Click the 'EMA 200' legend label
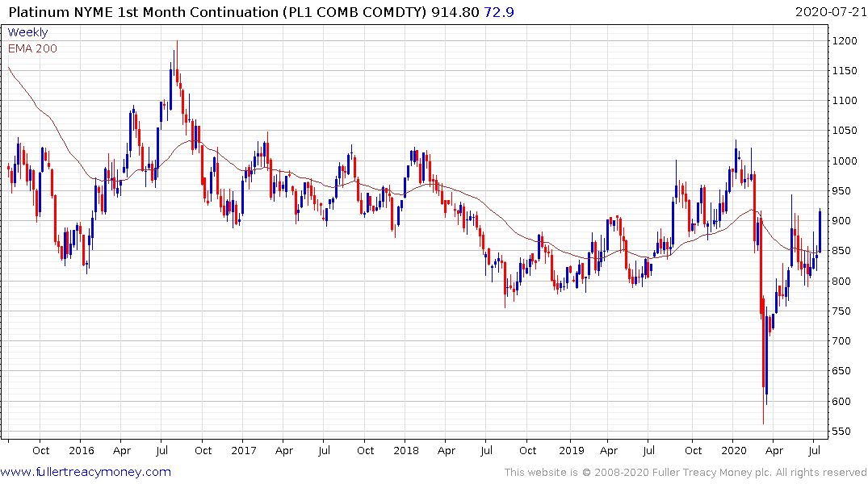This screenshot has width=868, height=484. click(x=32, y=48)
